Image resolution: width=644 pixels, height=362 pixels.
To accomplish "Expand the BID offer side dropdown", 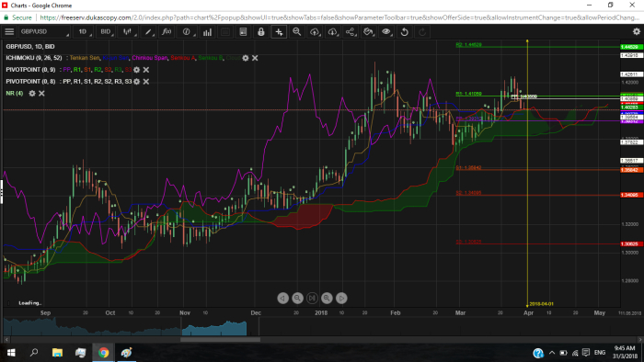I will pyautogui.click(x=107, y=31).
